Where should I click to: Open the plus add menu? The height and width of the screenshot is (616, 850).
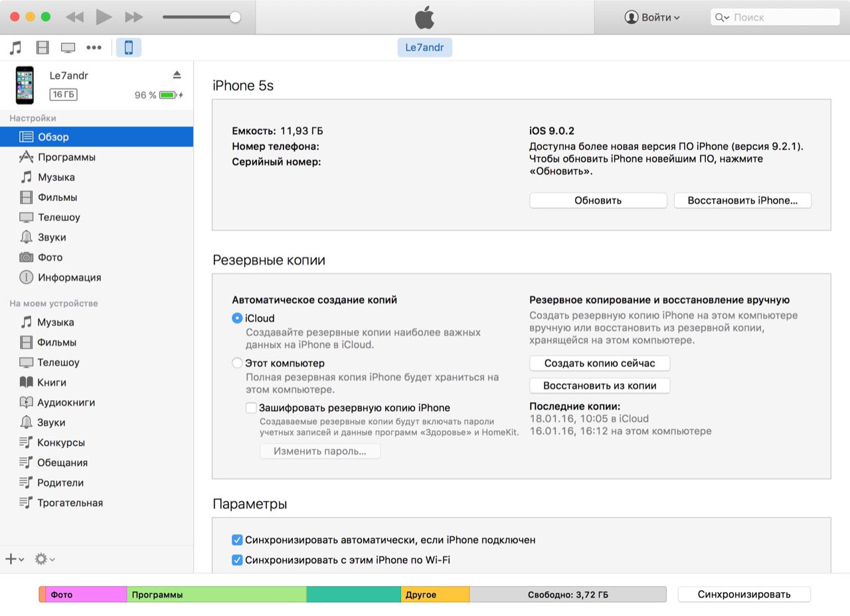pyautogui.click(x=15, y=559)
